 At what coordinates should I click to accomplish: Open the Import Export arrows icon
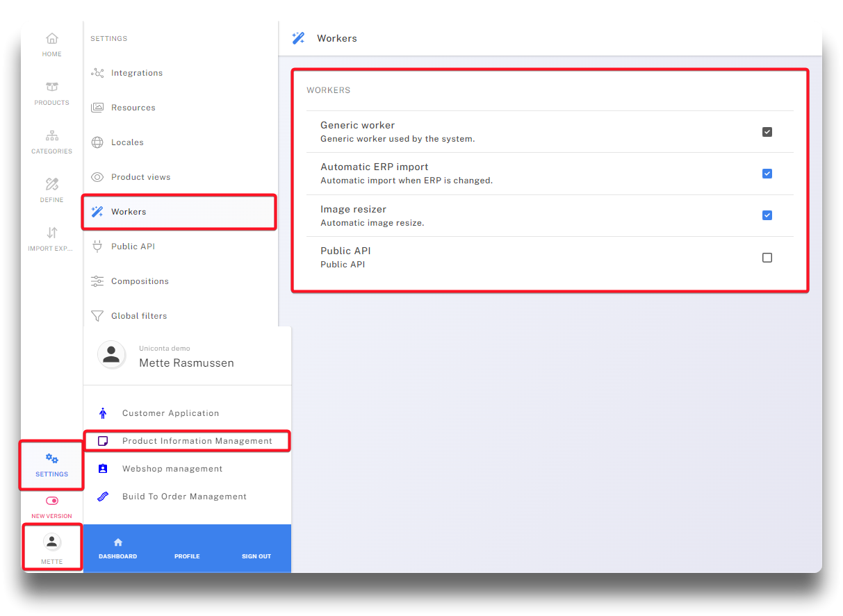point(52,233)
